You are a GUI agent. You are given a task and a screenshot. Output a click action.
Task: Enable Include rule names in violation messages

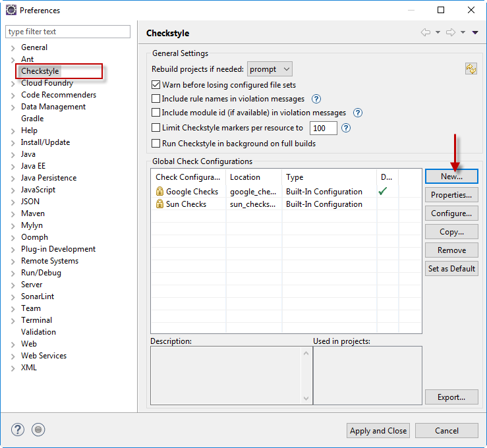coord(156,99)
